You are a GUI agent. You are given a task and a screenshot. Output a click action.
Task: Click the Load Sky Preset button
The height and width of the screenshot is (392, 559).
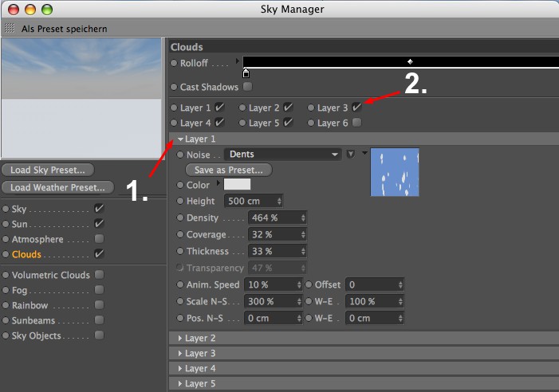tap(48, 170)
